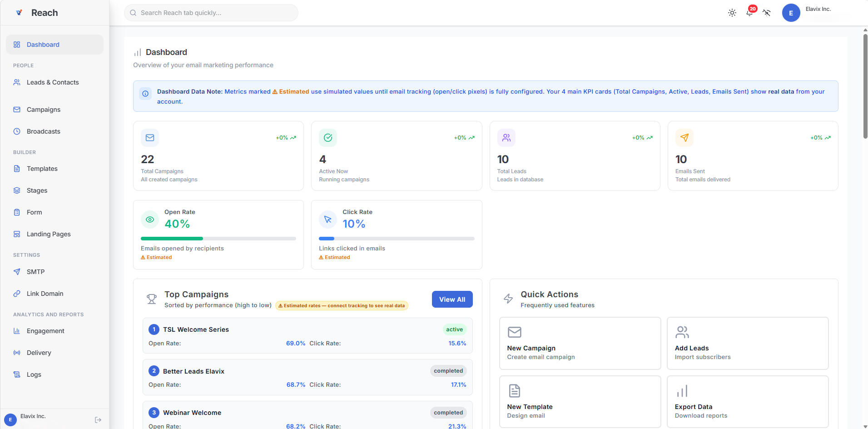Click the Total Leads people icon
This screenshot has width=868, height=429.
[506, 138]
